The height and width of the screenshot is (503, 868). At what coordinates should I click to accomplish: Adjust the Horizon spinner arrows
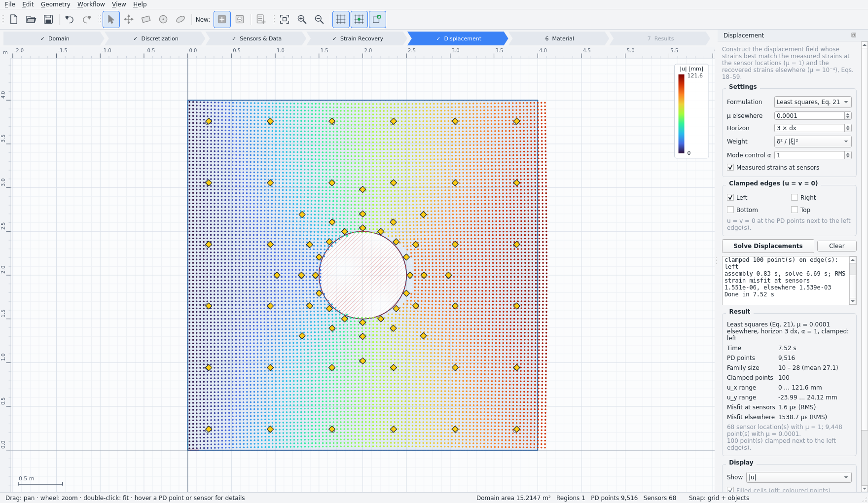click(x=848, y=128)
